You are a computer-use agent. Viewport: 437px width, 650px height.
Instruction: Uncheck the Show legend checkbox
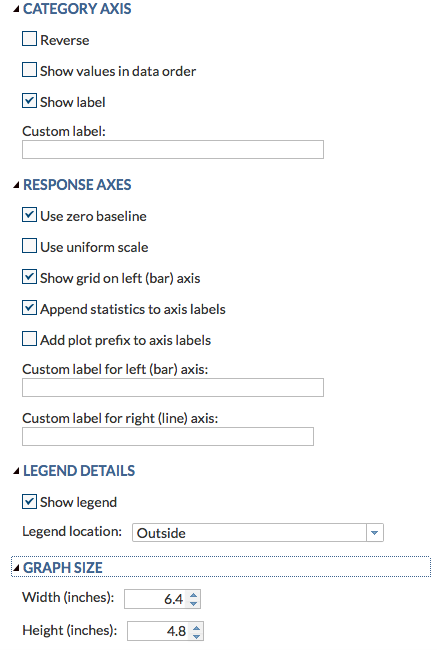[29, 501]
